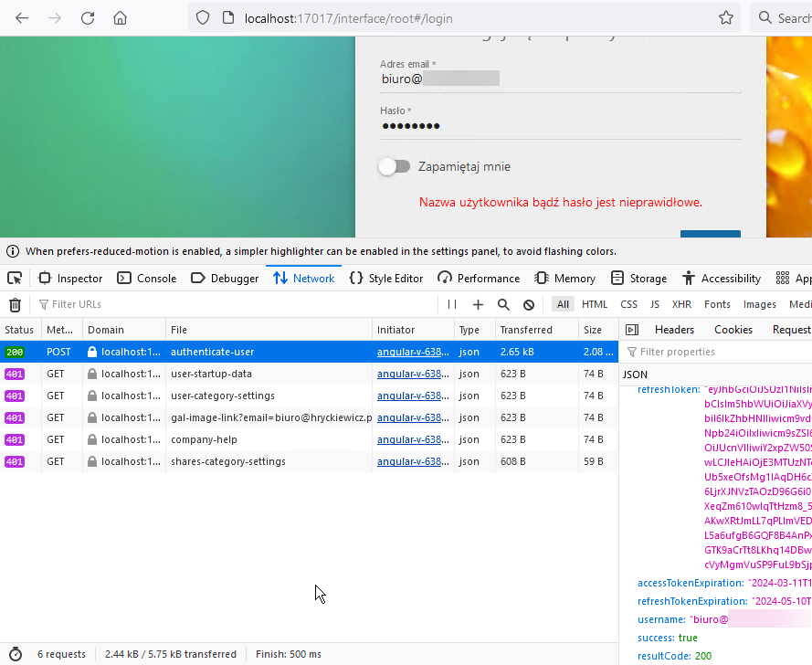This screenshot has height=665, width=812.
Task: Reload the page with the browser refresh icon
Action: (88, 18)
